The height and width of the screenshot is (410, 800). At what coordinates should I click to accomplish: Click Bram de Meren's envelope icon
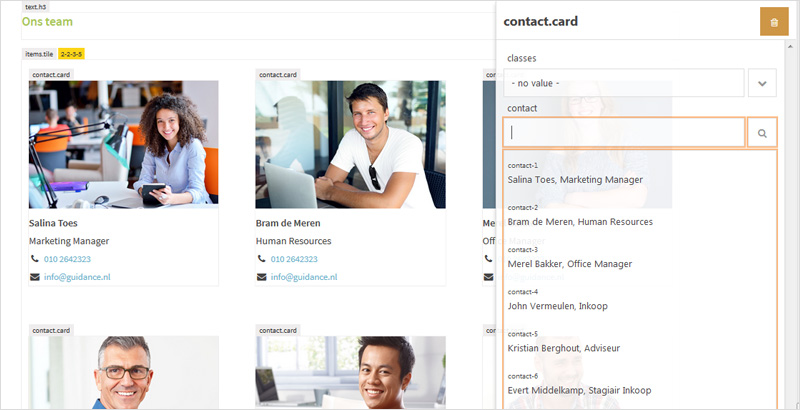[x=261, y=277]
